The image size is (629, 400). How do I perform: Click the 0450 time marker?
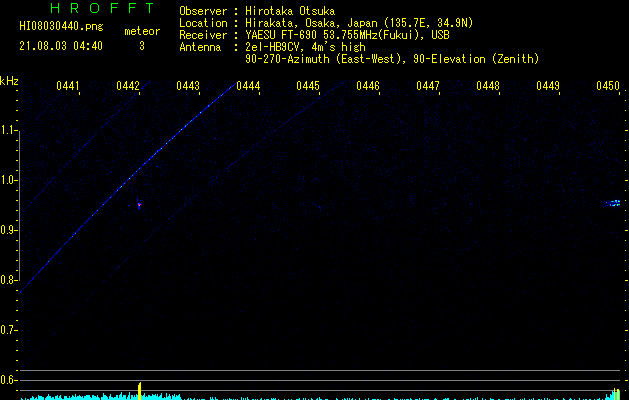(608, 86)
